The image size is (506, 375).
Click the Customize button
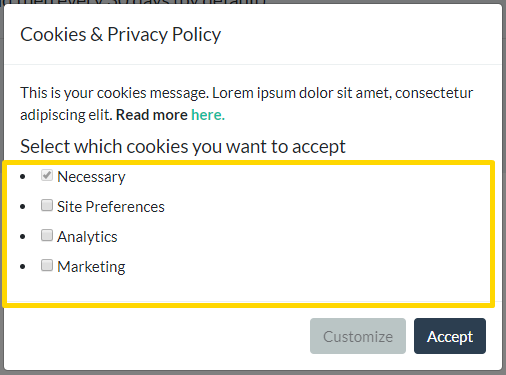point(358,336)
